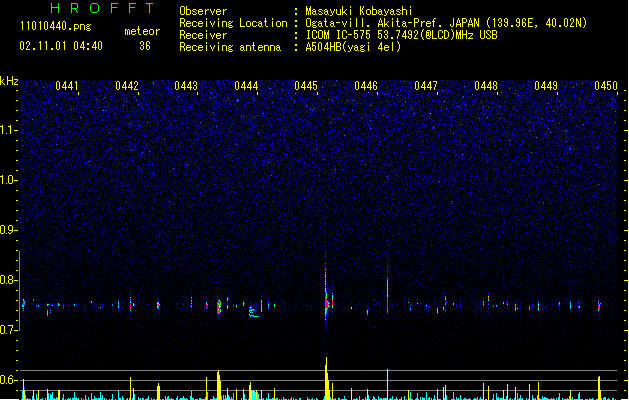The height and width of the screenshot is (400, 629).
Task: Click the 1.1 kHz axis label
Action: point(8,130)
